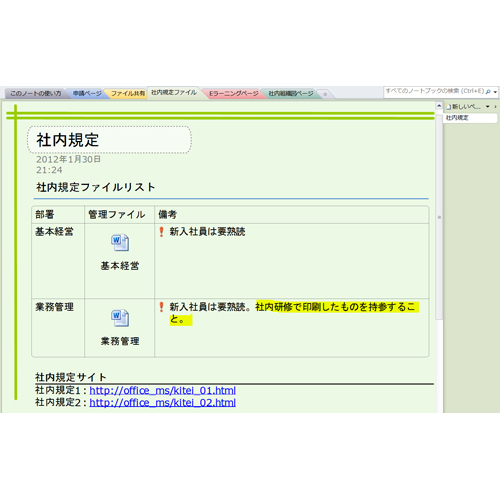The width and height of the screenshot is (500, 500).
Task: Click the 部署 table header cell
Action: [x=58, y=214]
